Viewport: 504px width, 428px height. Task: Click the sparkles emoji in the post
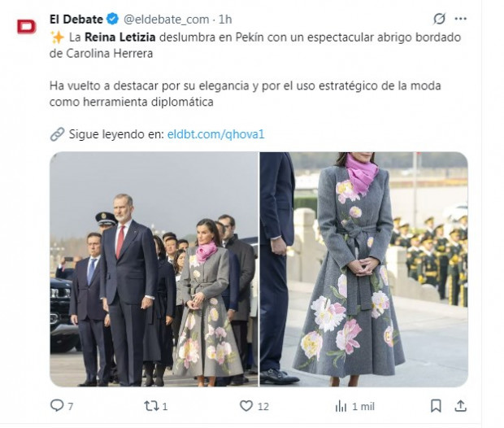(x=57, y=37)
